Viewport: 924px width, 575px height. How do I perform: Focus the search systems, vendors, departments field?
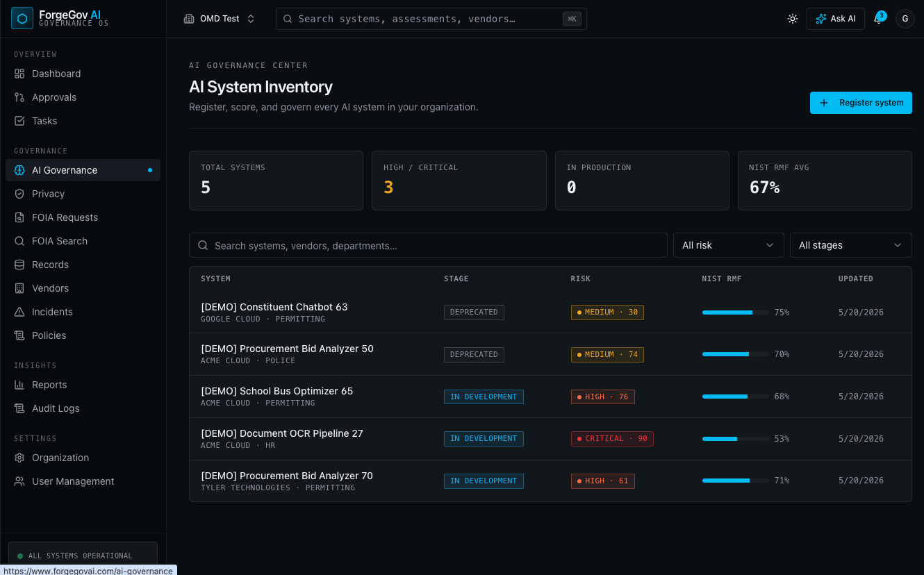(428, 245)
